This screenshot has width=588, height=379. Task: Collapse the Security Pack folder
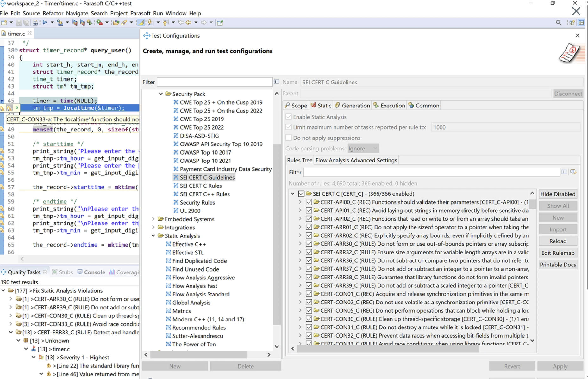click(x=161, y=94)
